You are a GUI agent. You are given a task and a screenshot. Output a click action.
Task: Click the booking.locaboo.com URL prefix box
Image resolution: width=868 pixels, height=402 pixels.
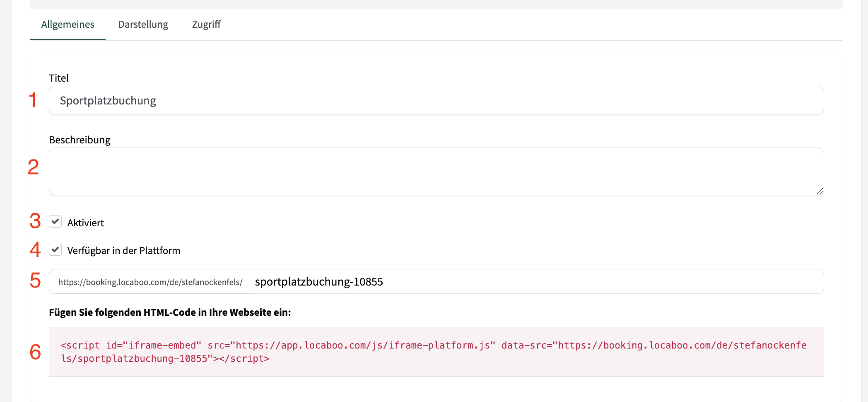150,282
